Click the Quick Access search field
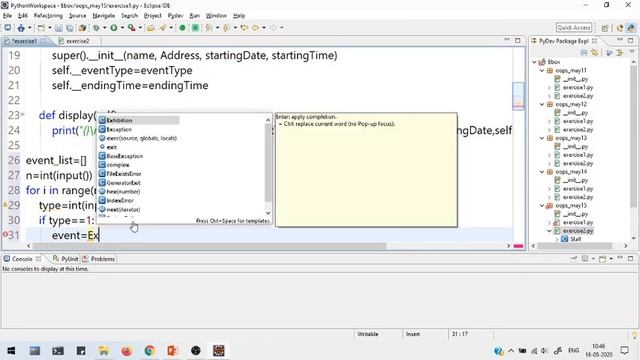This screenshot has width=640, height=360. (x=574, y=28)
